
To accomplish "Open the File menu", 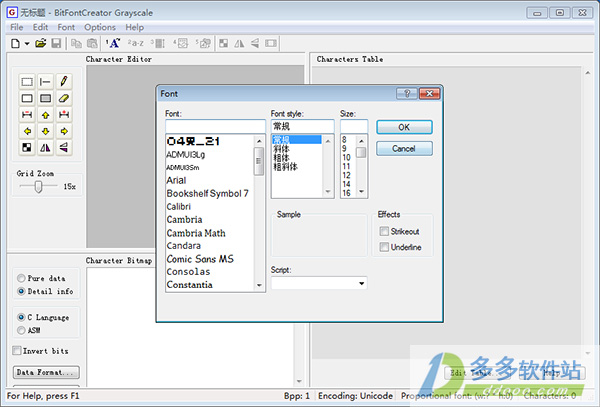I will 16,27.
